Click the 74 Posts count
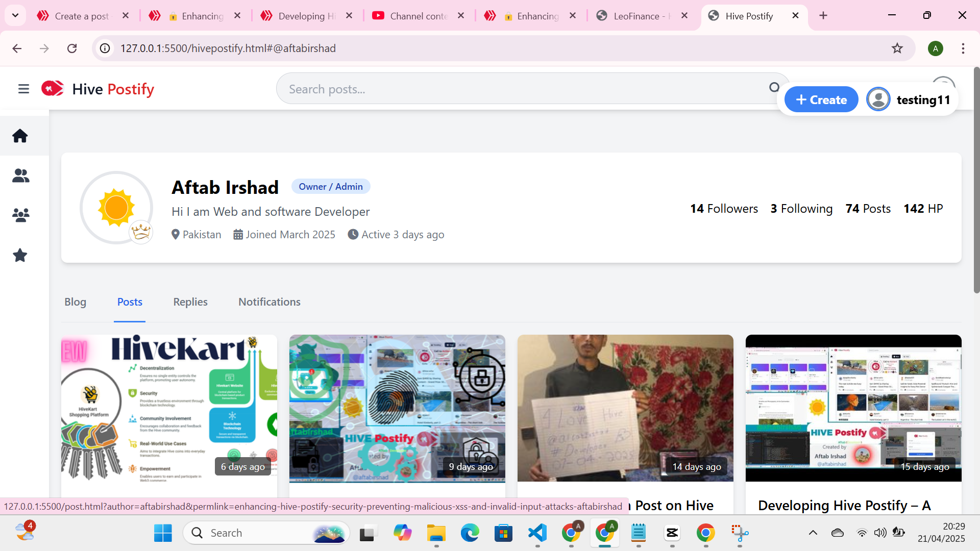 pyautogui.click(x=868, y=209)
